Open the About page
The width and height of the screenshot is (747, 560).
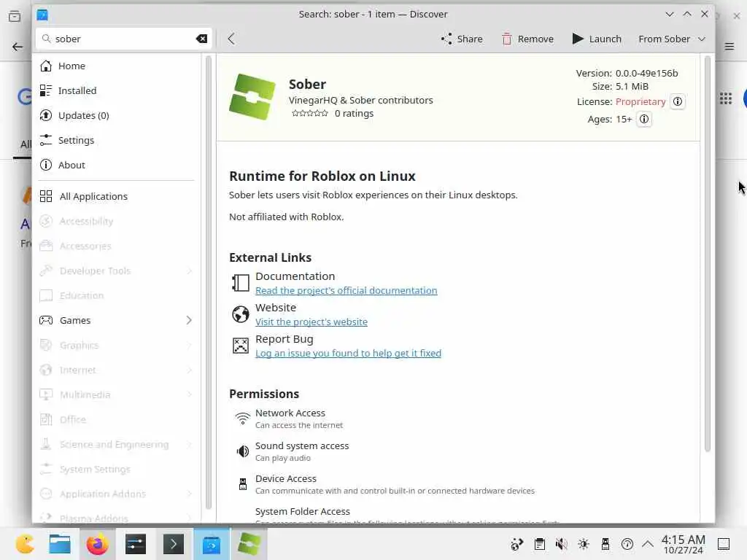click(x=116, y=165)
